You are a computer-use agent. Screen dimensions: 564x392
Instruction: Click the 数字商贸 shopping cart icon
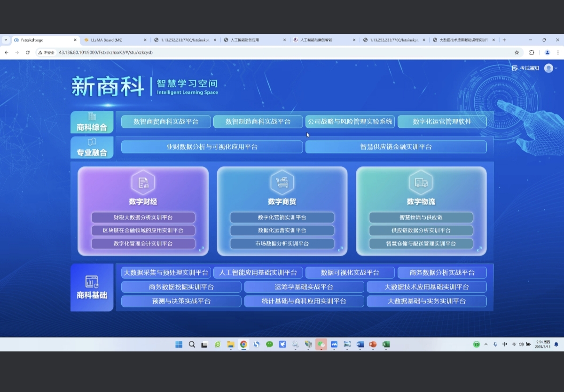(281, 183)
